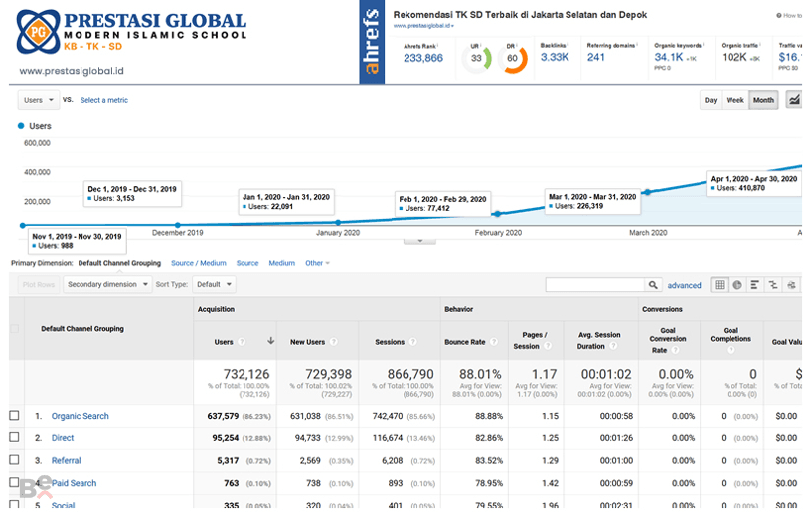The width and height of the screenshot is (812, 517).
Task: Expand the Other dimension dropdown
Action: pos(317,263)
